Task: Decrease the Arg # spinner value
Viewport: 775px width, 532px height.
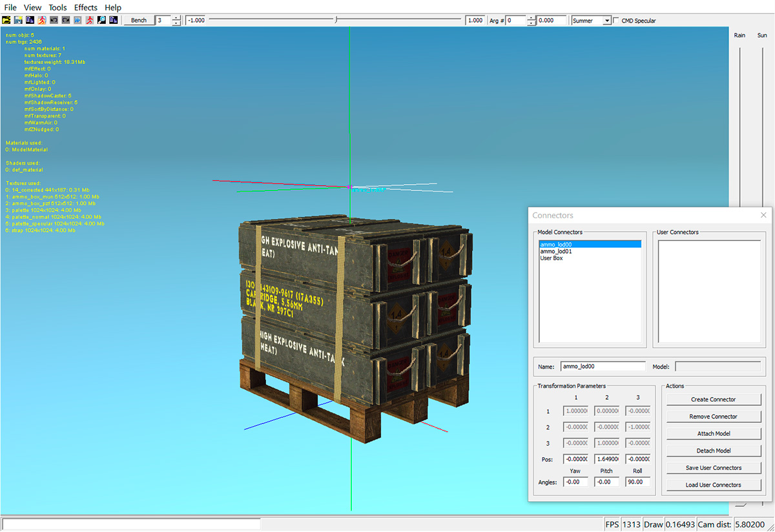Action: click(x=531, y=23)
